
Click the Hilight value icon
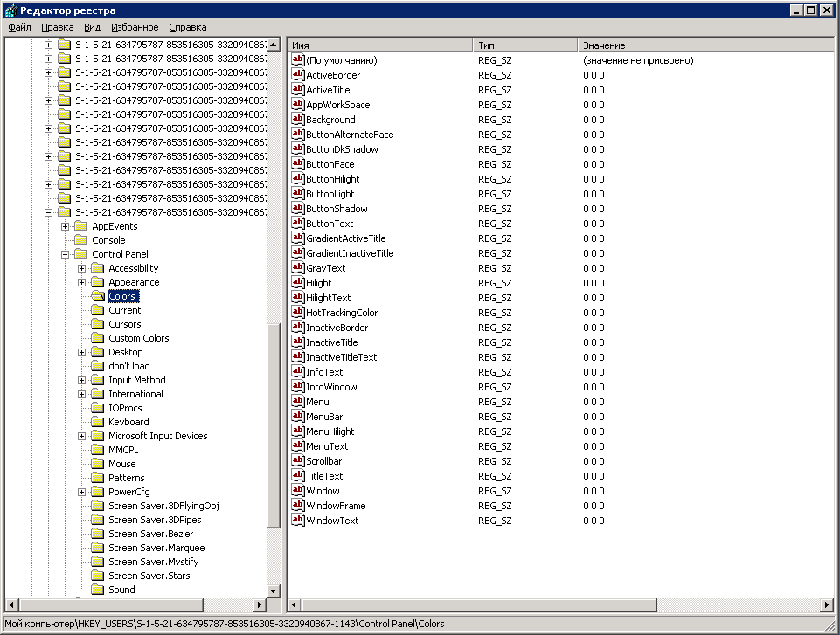(298, 282)
